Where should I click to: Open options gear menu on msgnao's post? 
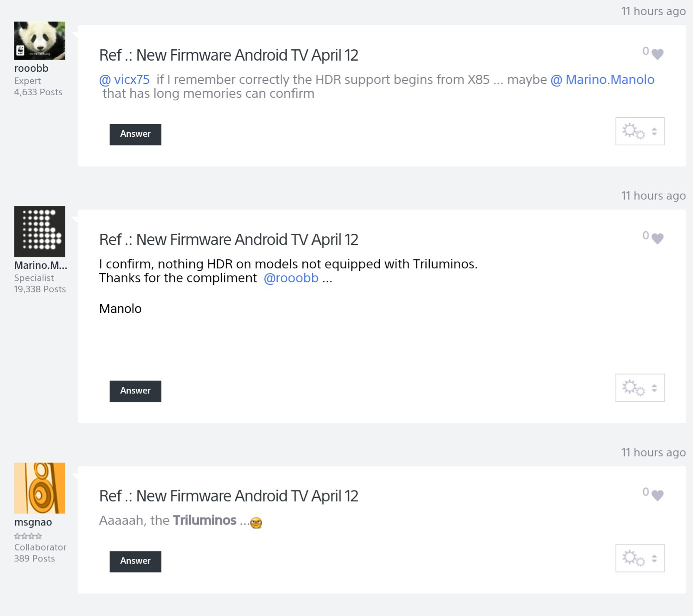640,558
